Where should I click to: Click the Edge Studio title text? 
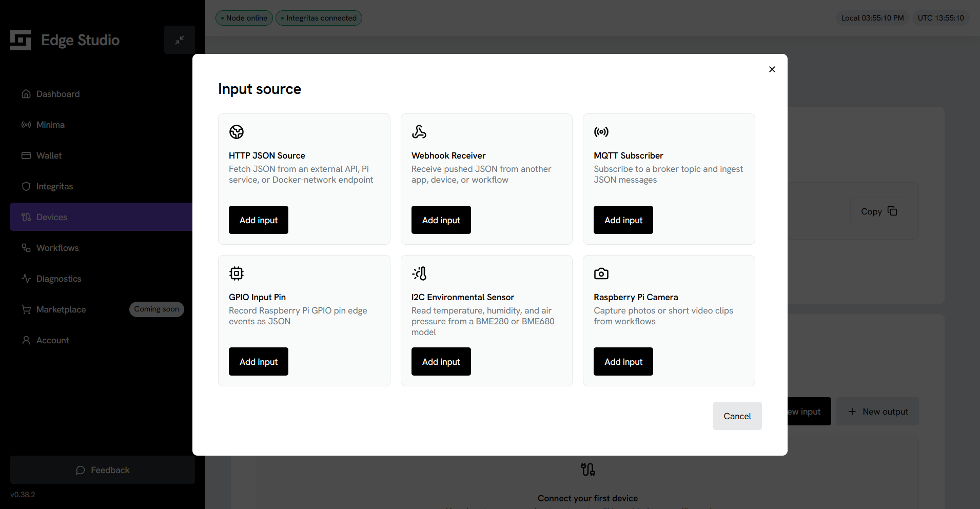[81, 40]
